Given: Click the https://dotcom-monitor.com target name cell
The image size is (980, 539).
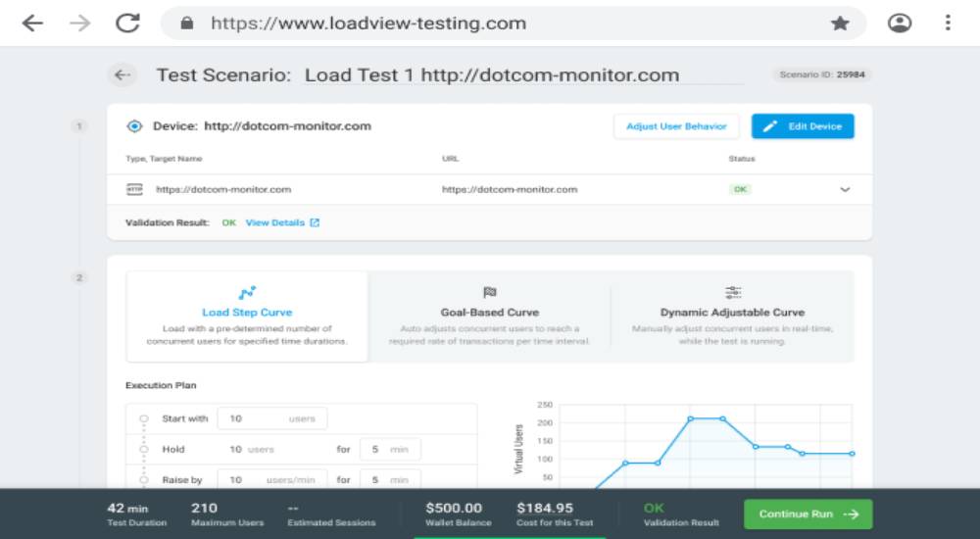Looking at the screenshot, I should [223, 189].
